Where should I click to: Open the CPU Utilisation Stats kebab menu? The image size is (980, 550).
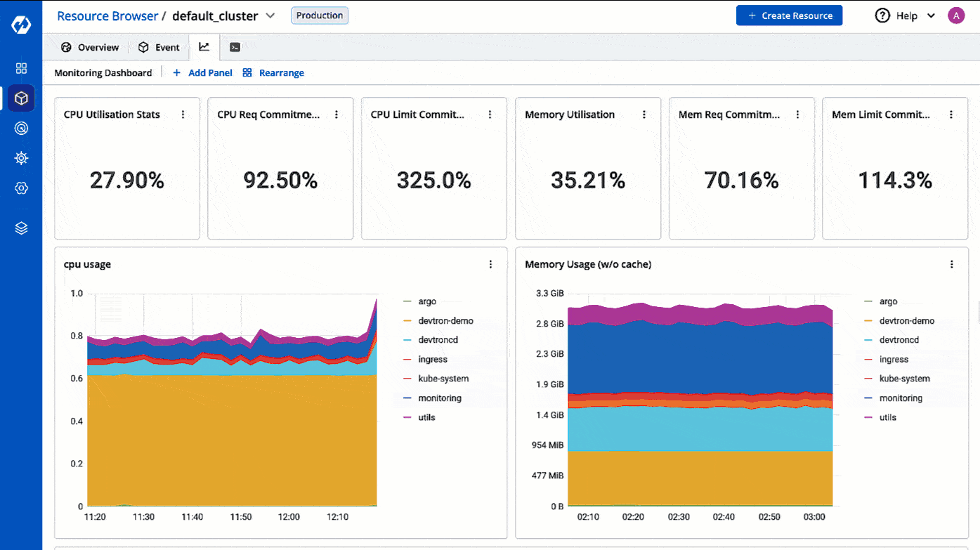pos(182,114)
